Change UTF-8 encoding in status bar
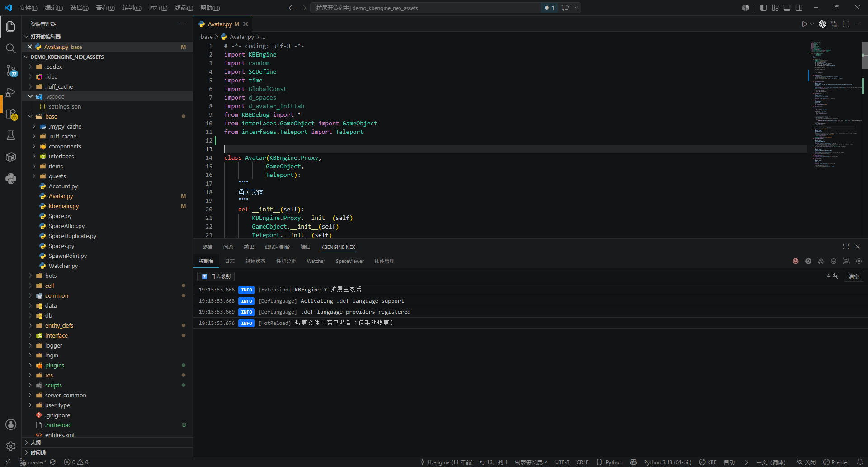The image size is (868, 467). click(x=562, y=462)
